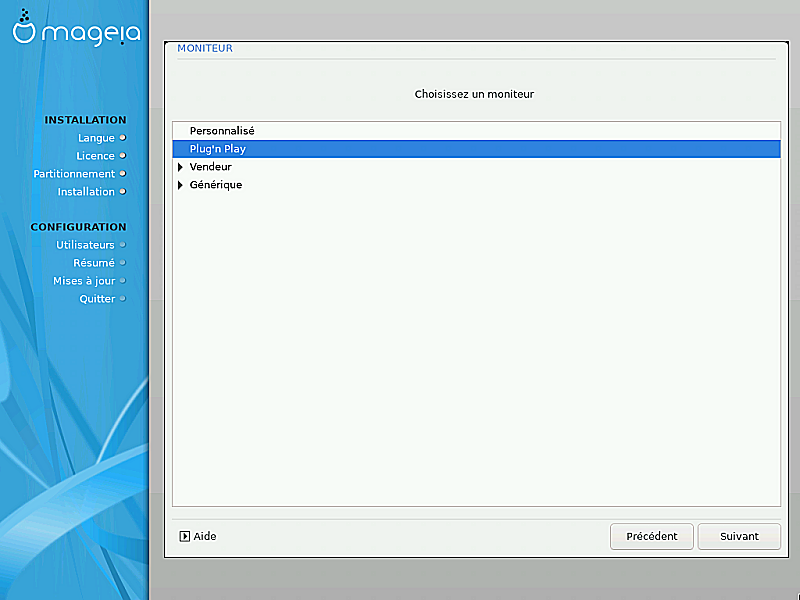Viewport: 800px width, 600px height.
Task: Go back with the Précédent button
Action: pos(652,536)
